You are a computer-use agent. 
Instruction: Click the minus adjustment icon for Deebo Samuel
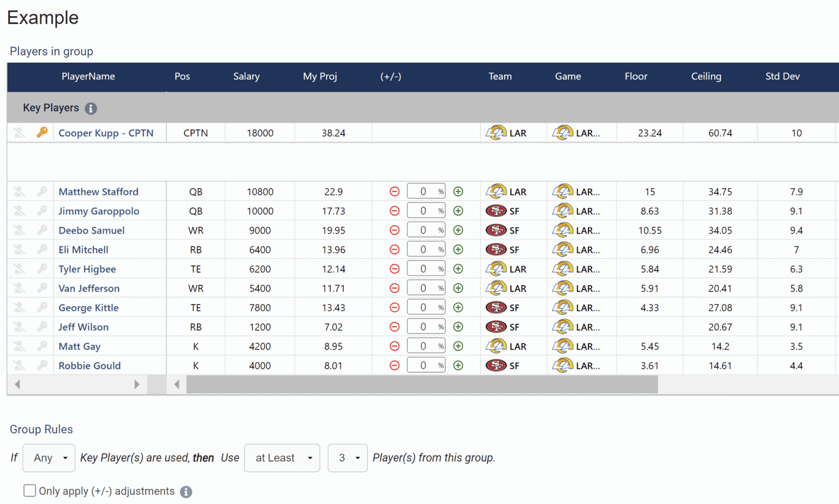pos(394,230)
